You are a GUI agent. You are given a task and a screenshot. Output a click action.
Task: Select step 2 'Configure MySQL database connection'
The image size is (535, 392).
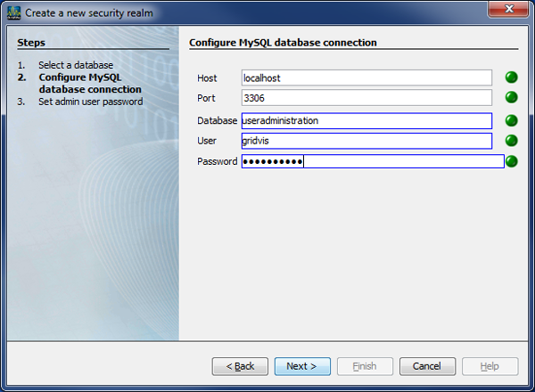pyautogui.click(x=90, y=83)
